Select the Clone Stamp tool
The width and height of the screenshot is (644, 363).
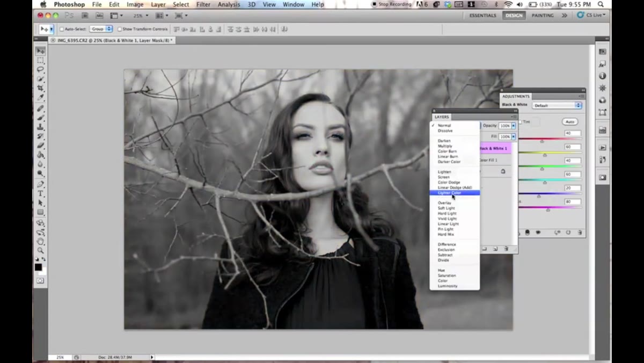[41, 127]
